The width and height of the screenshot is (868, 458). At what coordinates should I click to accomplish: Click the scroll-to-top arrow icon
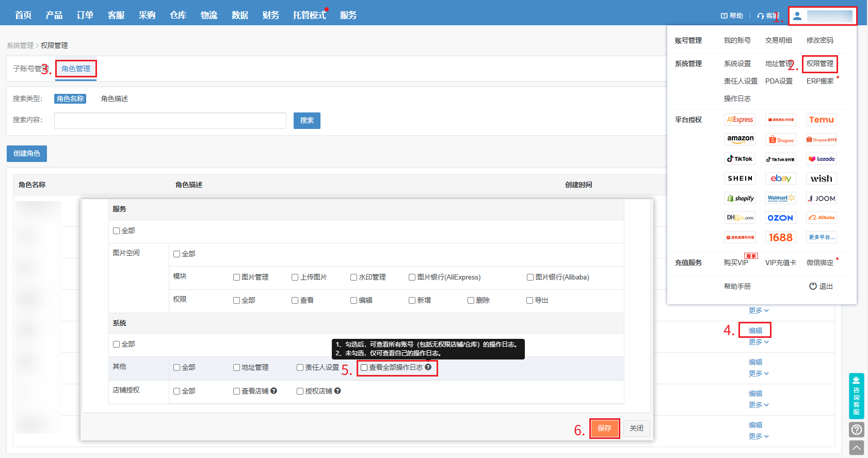pyautogui.click(x=857, y=448)
